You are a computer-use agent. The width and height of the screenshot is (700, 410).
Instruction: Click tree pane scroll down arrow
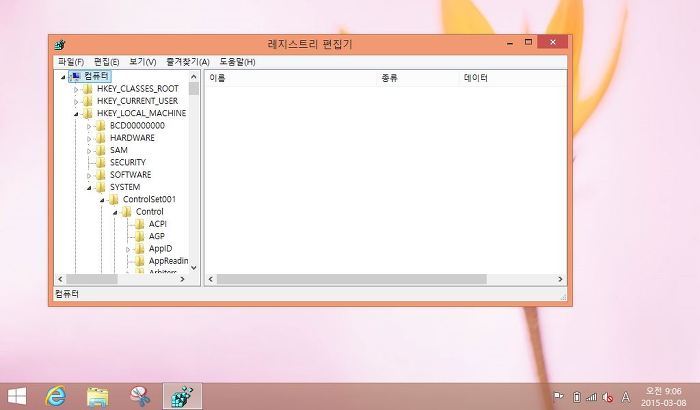tap(194, 268)
